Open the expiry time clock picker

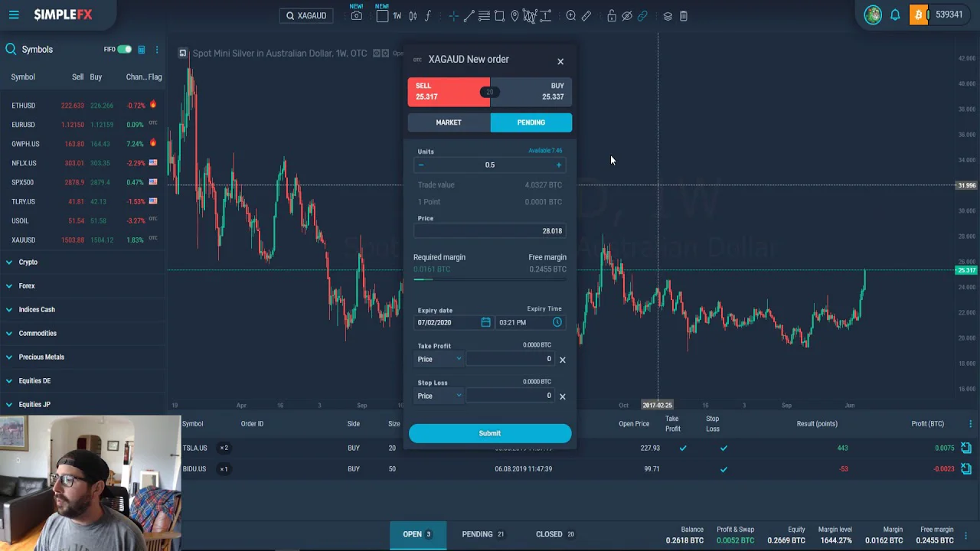coord(557,322)
